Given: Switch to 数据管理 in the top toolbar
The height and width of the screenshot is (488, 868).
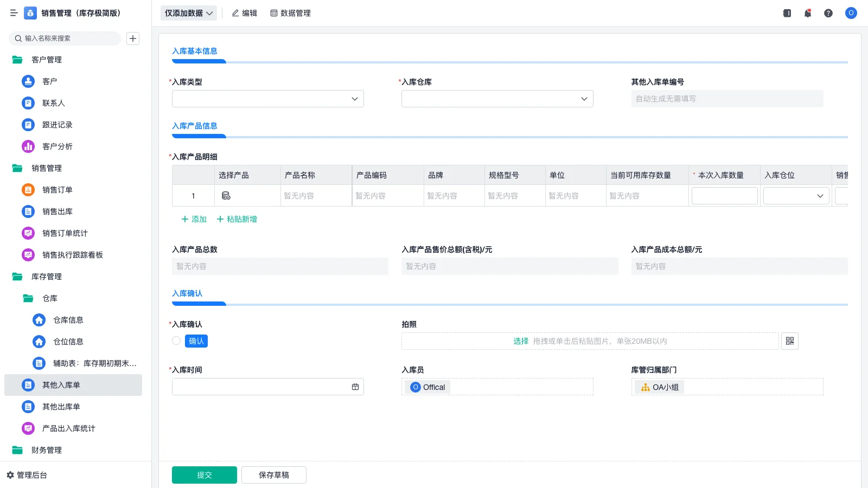Looking at the screenshot, I should (x=290, y=13).
